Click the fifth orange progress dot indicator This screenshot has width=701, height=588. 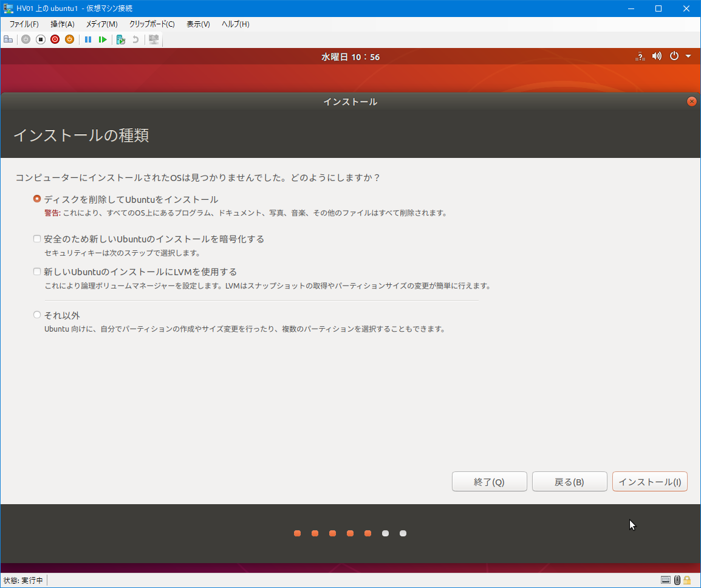tap(368, 533)
